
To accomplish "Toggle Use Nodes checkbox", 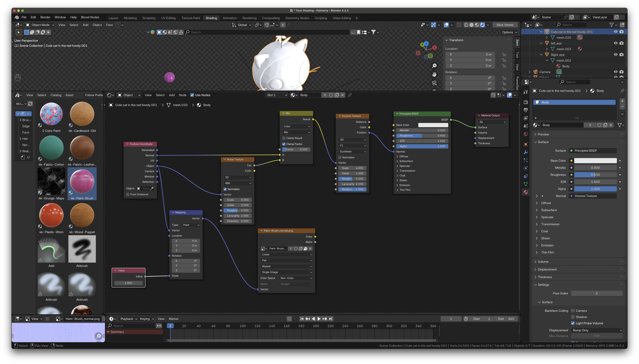I will 192,95.
